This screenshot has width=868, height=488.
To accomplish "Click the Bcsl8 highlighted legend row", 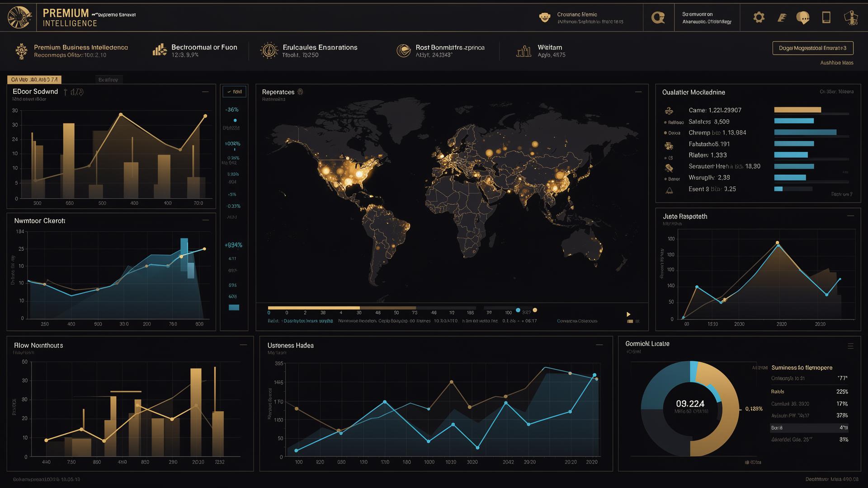I will pyautogui.click(x=809, y=427).
